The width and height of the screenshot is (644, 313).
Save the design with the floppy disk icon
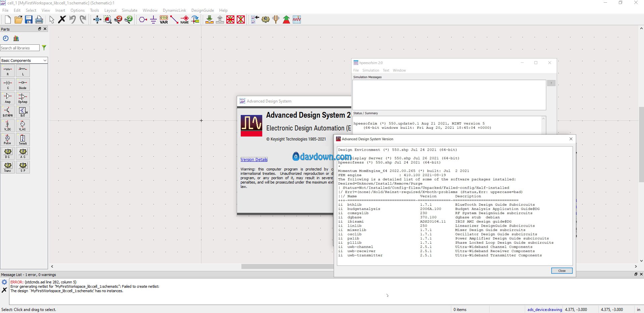29,19
